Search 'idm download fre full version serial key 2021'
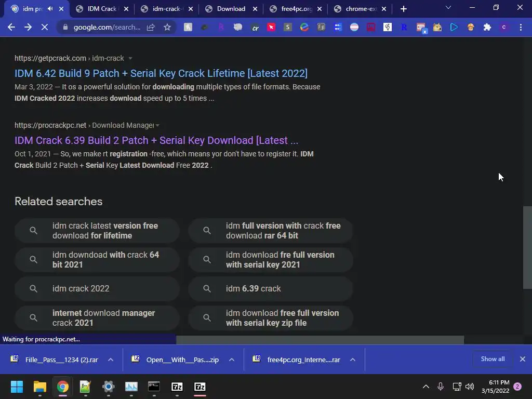532x399 pixels. click(270, 260)
